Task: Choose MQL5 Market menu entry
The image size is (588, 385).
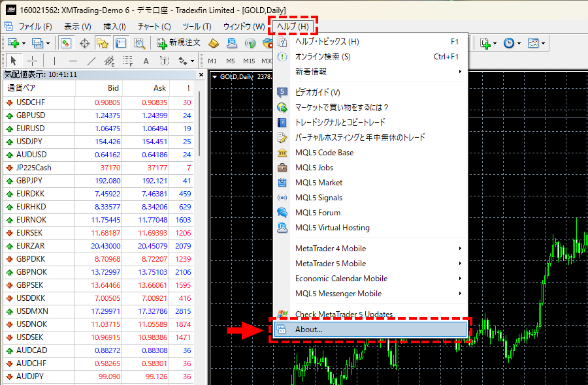Action: 370,183
